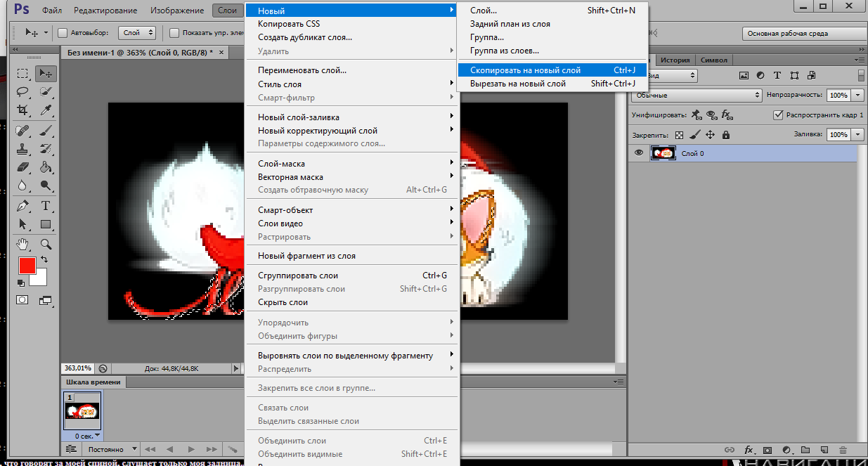Select the Pen tool
The image size is (868, 466).
click(23, 206)
